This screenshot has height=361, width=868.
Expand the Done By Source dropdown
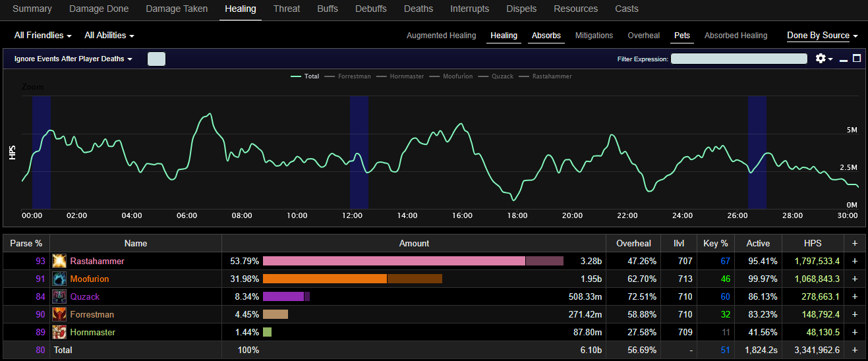point(823,36)
